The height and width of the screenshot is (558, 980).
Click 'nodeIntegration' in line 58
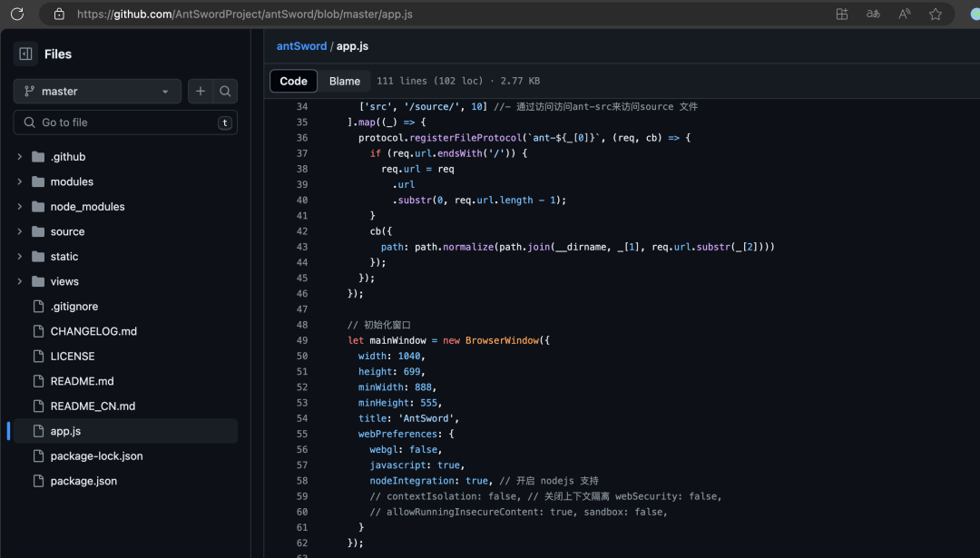tap(412, 481)
